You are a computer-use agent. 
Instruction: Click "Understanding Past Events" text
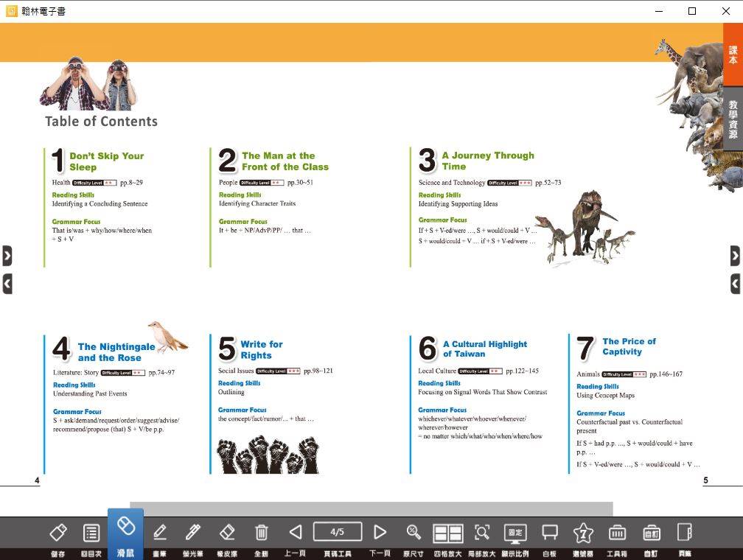click(90, 393)
